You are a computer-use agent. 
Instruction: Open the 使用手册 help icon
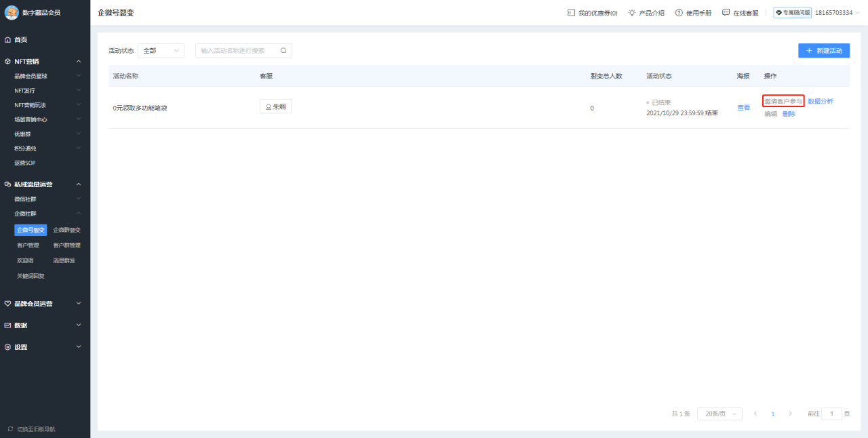click(678, 12)
